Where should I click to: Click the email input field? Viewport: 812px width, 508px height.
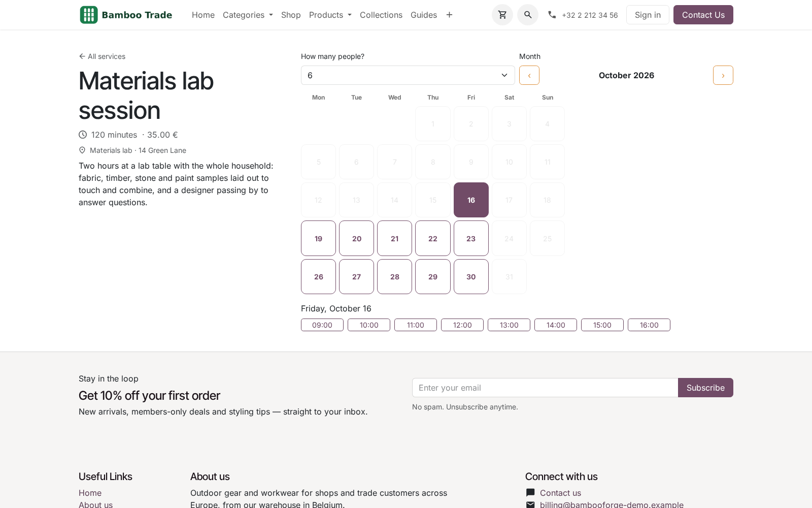(x=545, y=388)
